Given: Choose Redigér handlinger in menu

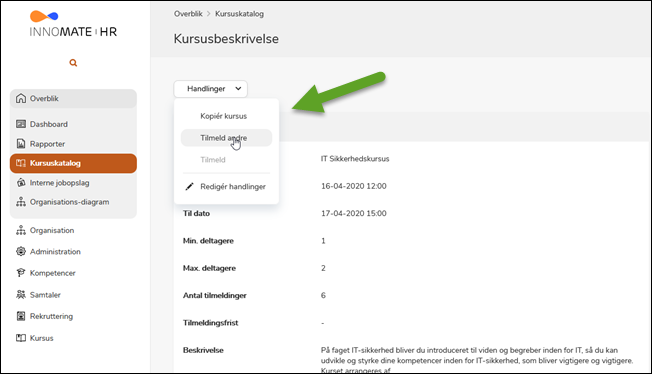Looking at the screenshot, I should [x=226, y=186].
